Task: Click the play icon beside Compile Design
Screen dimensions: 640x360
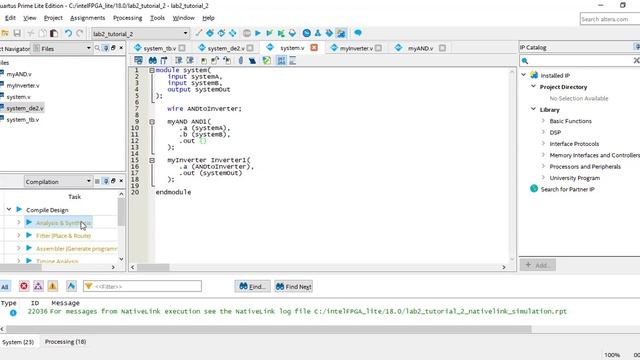Action: pos(19,209)
